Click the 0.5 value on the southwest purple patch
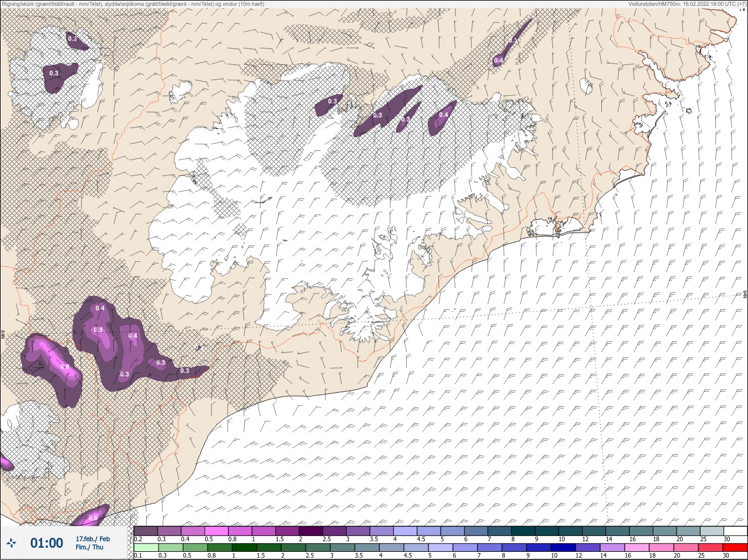This screenshot has height=560, width=748. coord(98,330)
